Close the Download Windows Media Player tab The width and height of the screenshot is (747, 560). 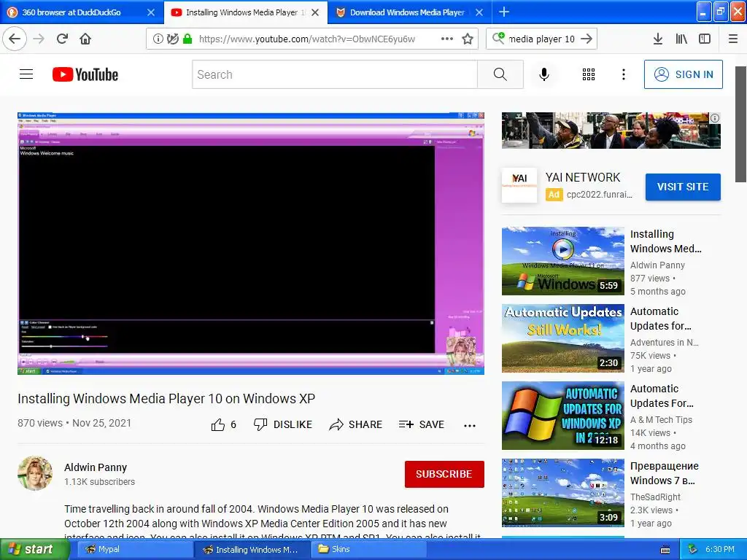[x=480, y=12]
